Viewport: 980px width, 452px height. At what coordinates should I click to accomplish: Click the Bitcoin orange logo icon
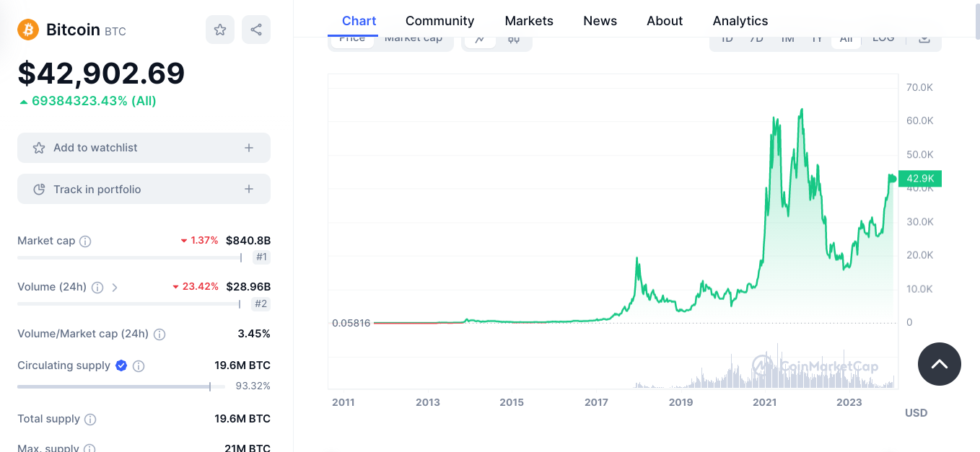(x=28, y=30)
